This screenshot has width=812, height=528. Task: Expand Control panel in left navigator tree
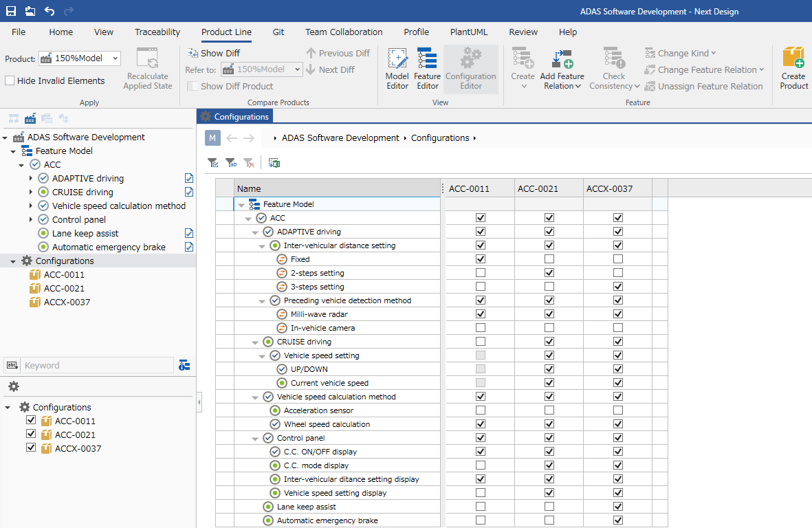click(30, 219)
